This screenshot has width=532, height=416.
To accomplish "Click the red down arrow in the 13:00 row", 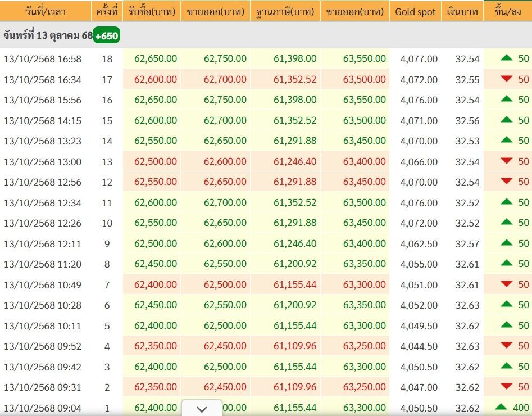I will 507,161.
